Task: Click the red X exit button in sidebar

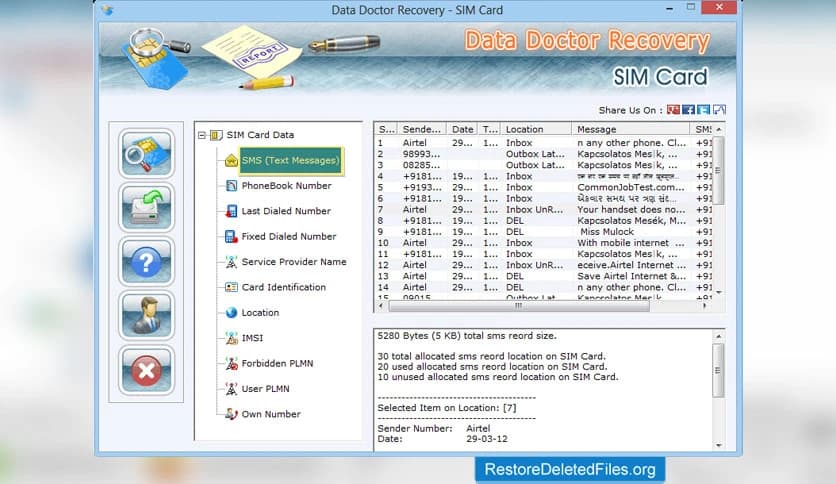Action: pos(146,370)
